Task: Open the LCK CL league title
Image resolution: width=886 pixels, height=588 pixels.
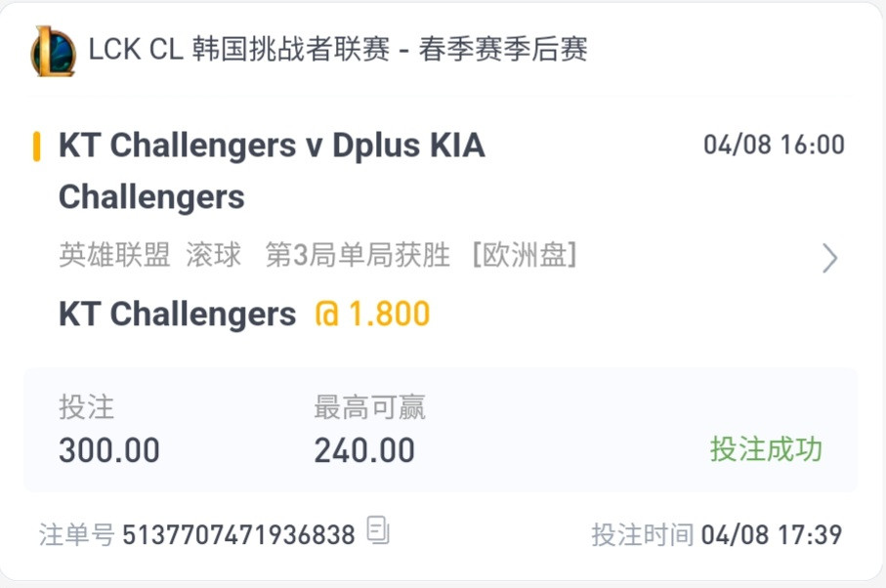Action: tap(338, 49)
